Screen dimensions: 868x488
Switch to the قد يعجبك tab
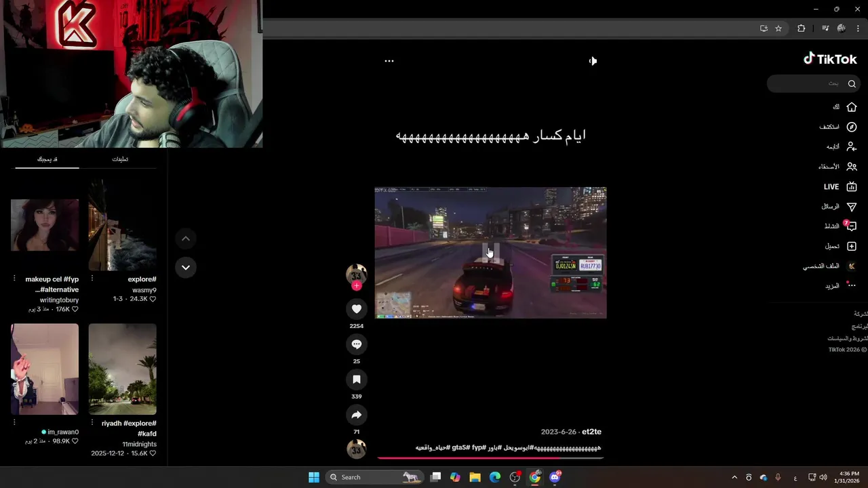[x=47, y=159]
